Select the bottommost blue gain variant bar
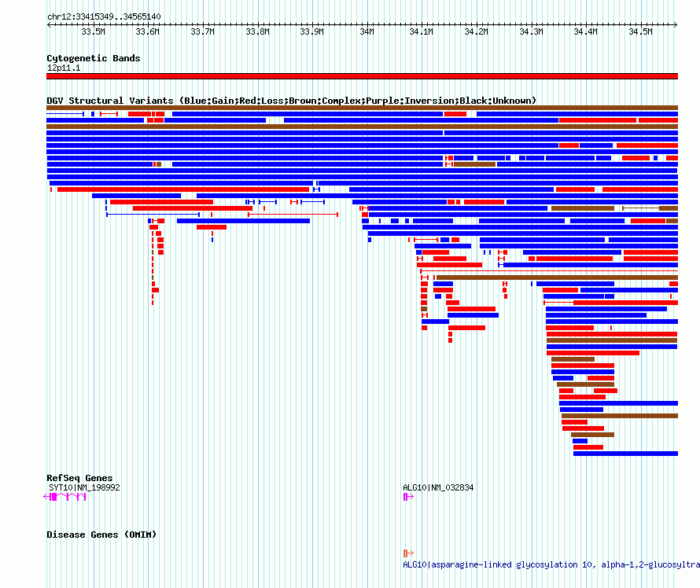Viewport: 700px width, 588px height. [x=625, y=454]
